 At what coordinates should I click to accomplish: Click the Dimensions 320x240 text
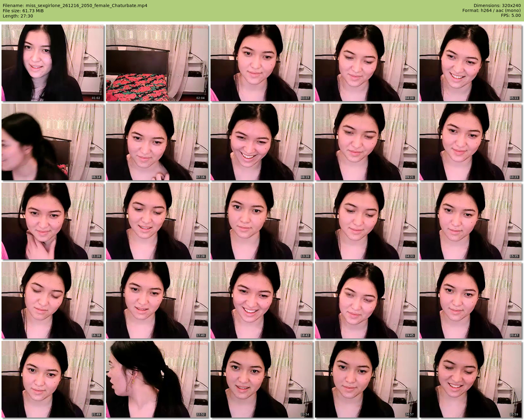pyautogui.click(x=497, y=6)
